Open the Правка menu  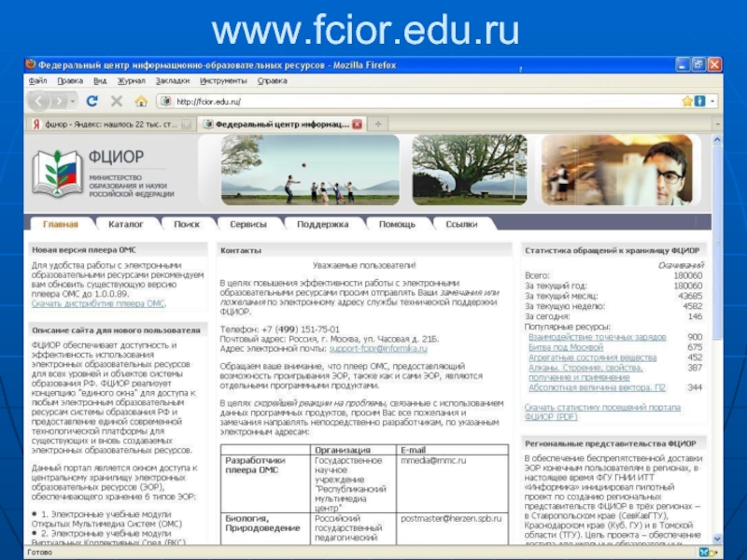click(x=70, y=80)
